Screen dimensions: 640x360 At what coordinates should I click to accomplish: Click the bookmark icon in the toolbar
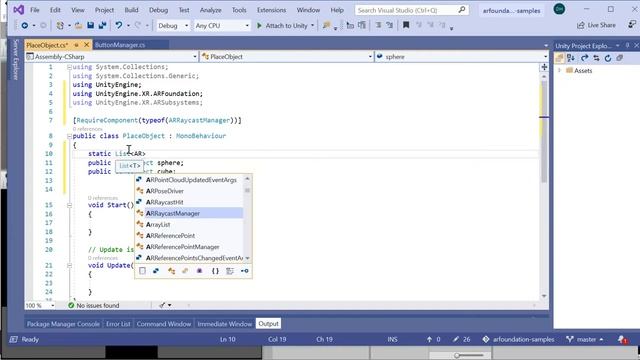tap(406, 25)
